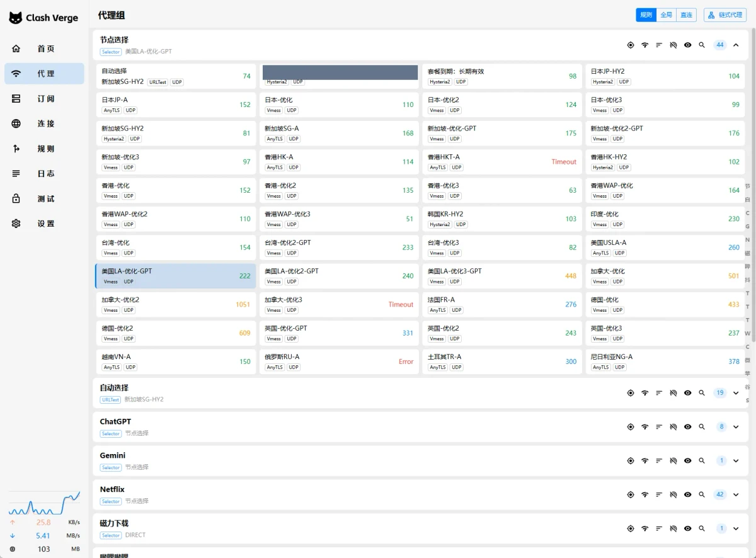Select 规则 mode in the top bar
Screen dimensions: 756x558
pyautogui.click(x=646, y=15)
